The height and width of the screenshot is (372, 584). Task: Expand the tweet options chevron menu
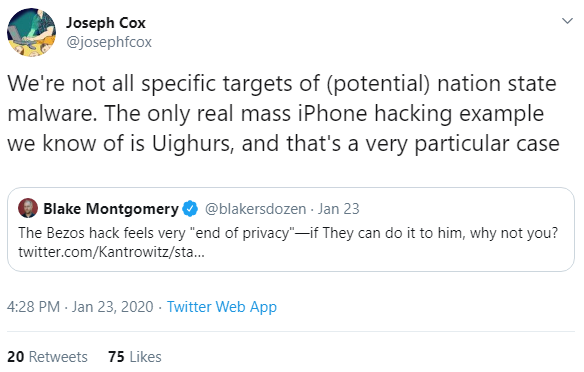pyautogui.click(x=567, y=21)
